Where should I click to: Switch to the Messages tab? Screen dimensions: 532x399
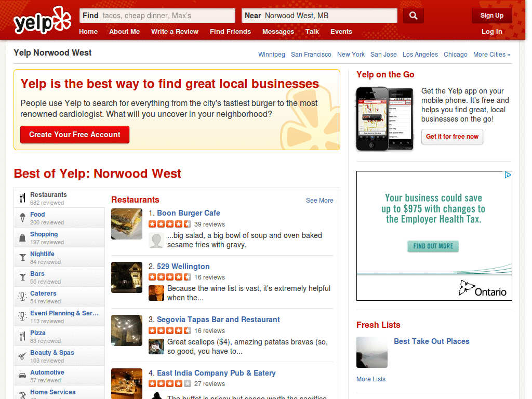click(278, 32)
